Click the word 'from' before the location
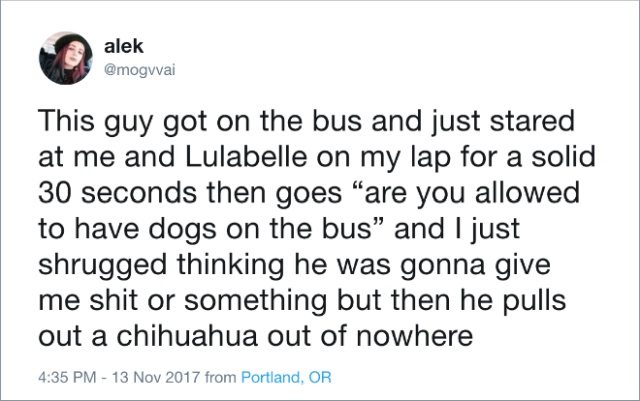The width and height of the screenshot is (640, 401). point(221,376)
